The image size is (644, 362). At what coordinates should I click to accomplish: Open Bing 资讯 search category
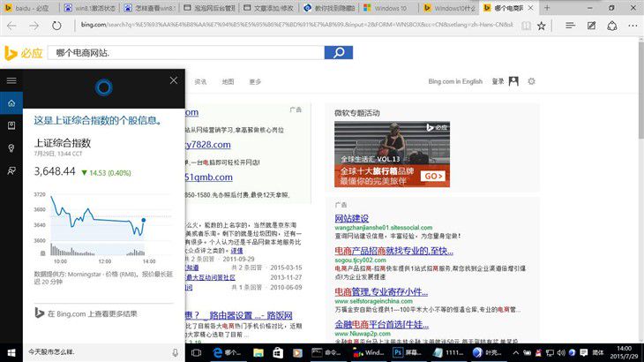(x=200, y=82)
